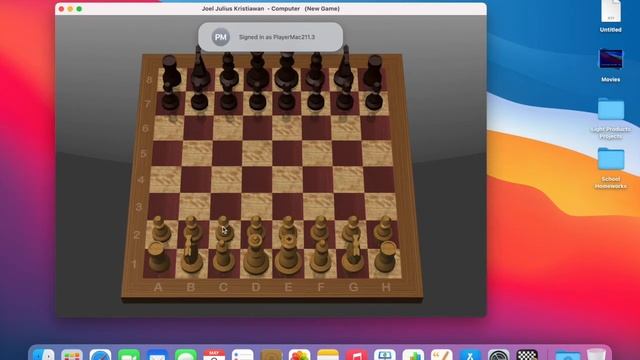Click the black pawn on B7

(199, 97)
